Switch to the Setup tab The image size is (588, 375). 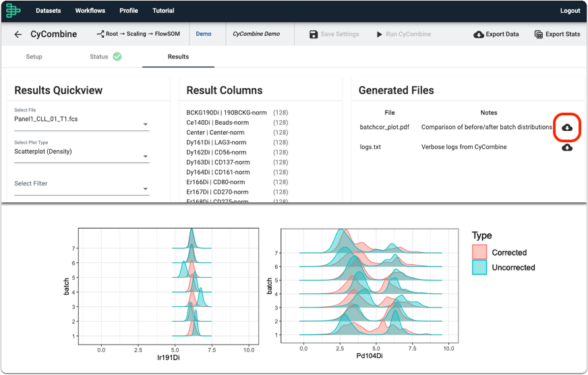[34, 57]
